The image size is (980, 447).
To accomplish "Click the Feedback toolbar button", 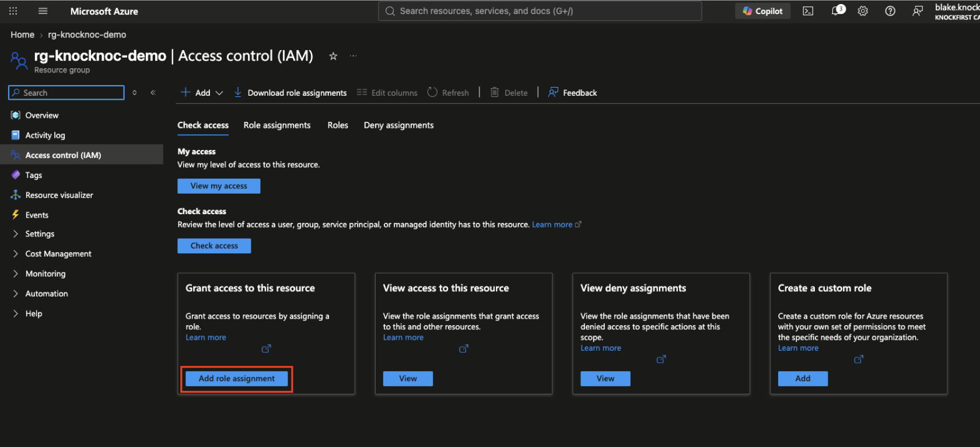I will (572, 93).
